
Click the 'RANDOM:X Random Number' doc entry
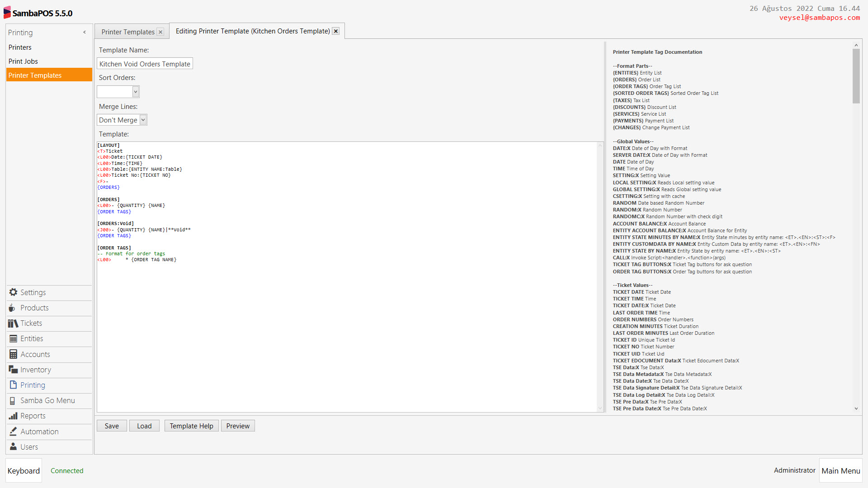[x=647, y=210]
